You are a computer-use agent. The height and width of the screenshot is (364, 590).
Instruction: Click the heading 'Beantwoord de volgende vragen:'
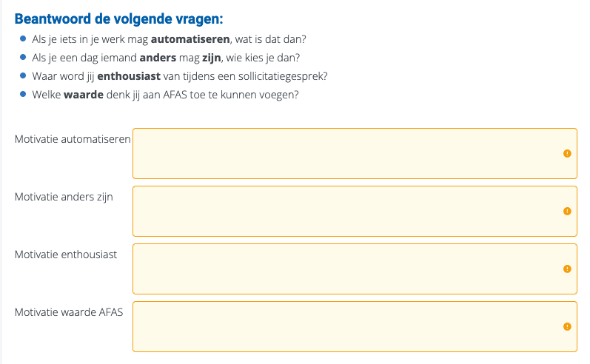[x=118, y=18]
